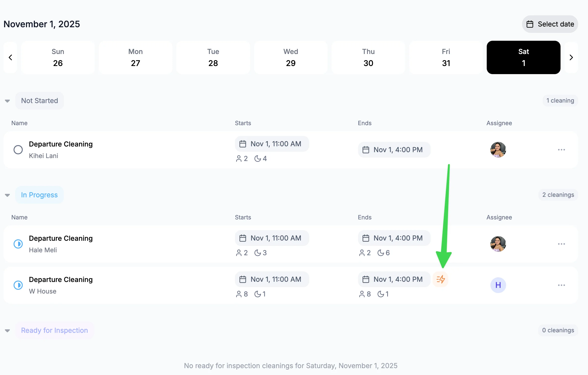Select Thursday 30 in the week bar
588x375 pixels.
(x=368, y=57)
